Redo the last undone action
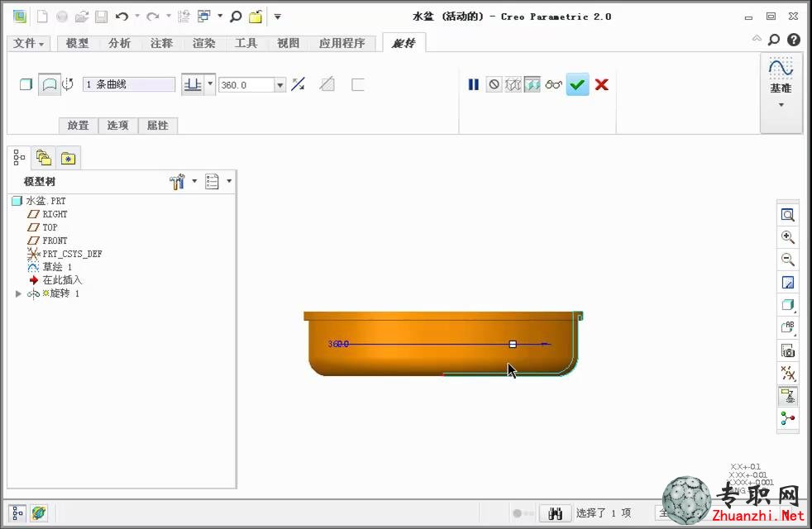Viewport: 812px width, 529px height. 153,17
